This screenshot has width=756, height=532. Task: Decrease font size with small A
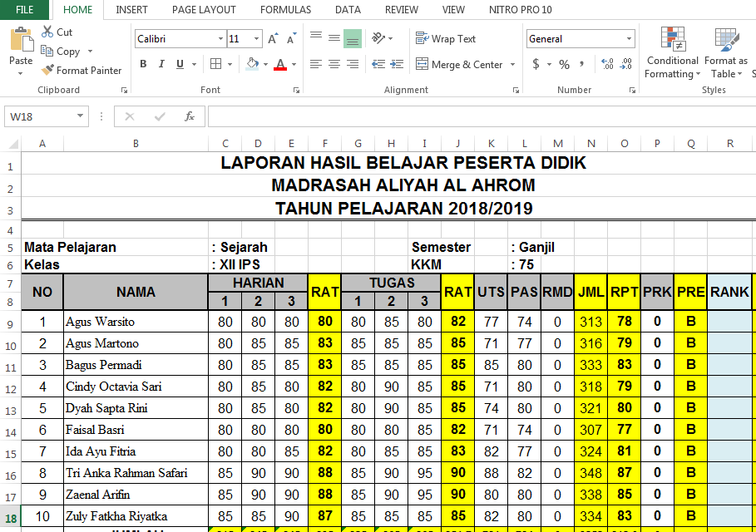point(291,39)
